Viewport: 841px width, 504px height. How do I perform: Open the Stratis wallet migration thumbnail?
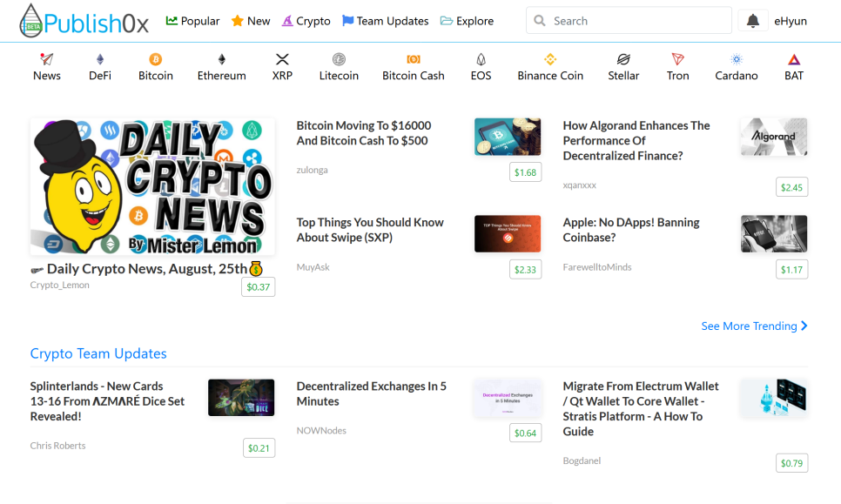coord(774,397)
